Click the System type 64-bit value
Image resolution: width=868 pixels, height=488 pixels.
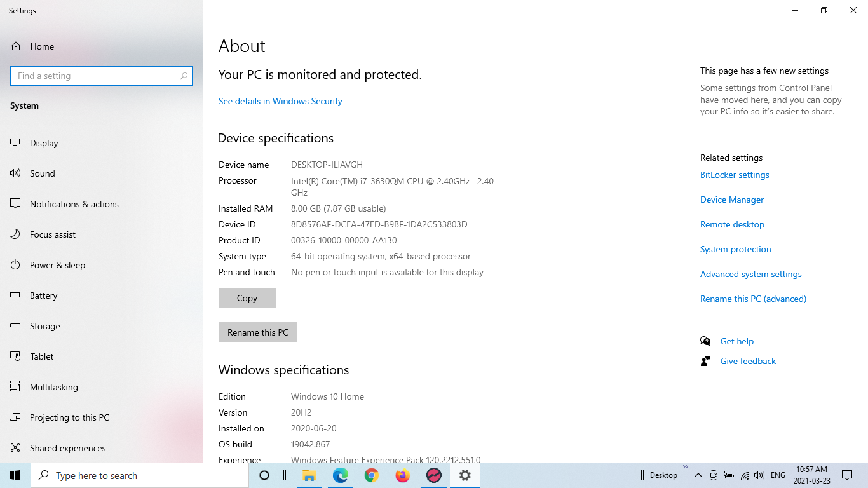(381, 256)
